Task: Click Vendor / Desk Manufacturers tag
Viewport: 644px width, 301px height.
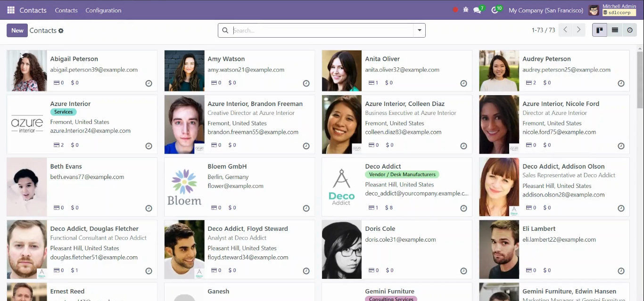Action: coord(402,174)
